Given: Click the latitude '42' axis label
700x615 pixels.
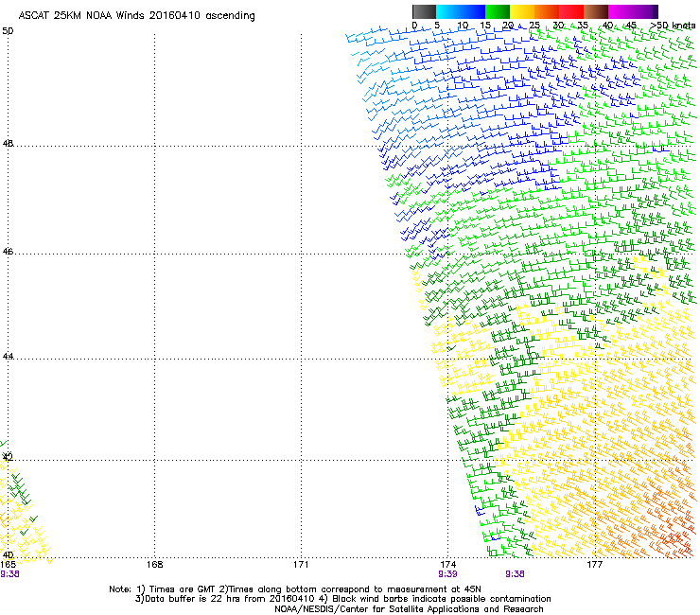Looking at the screenshot, I should [8, 457].
